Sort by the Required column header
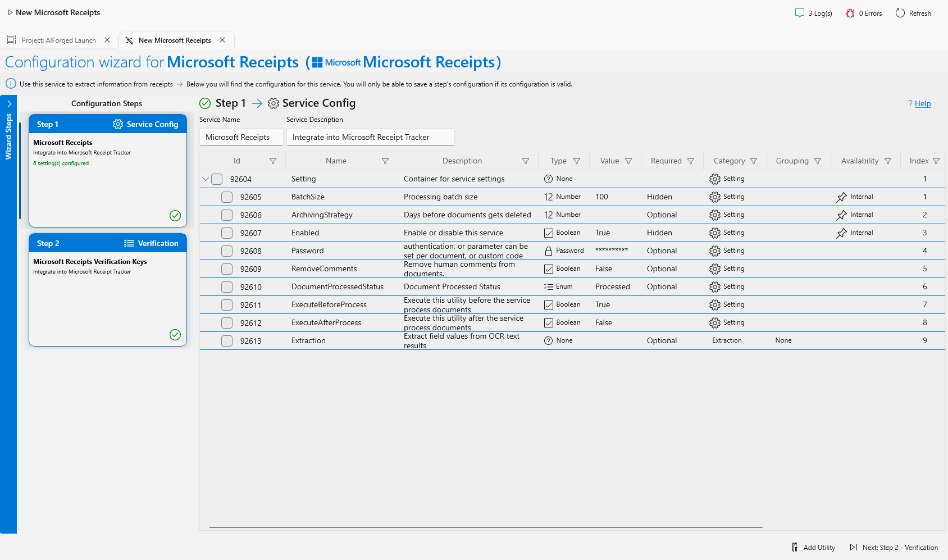The height and width of the screenshot is (560, 948). click(x=666, y=161)
